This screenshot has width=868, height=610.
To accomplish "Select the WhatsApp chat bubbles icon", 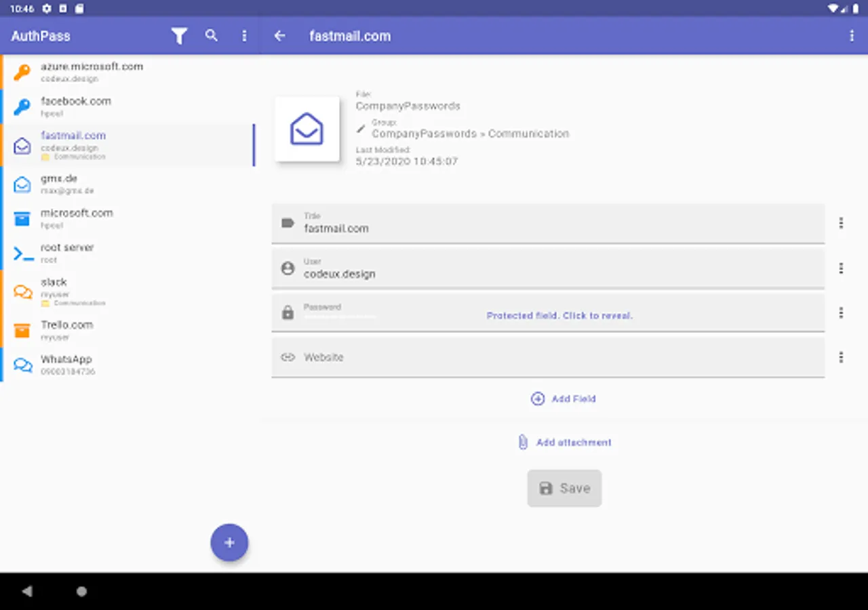I will click(23, 365).
